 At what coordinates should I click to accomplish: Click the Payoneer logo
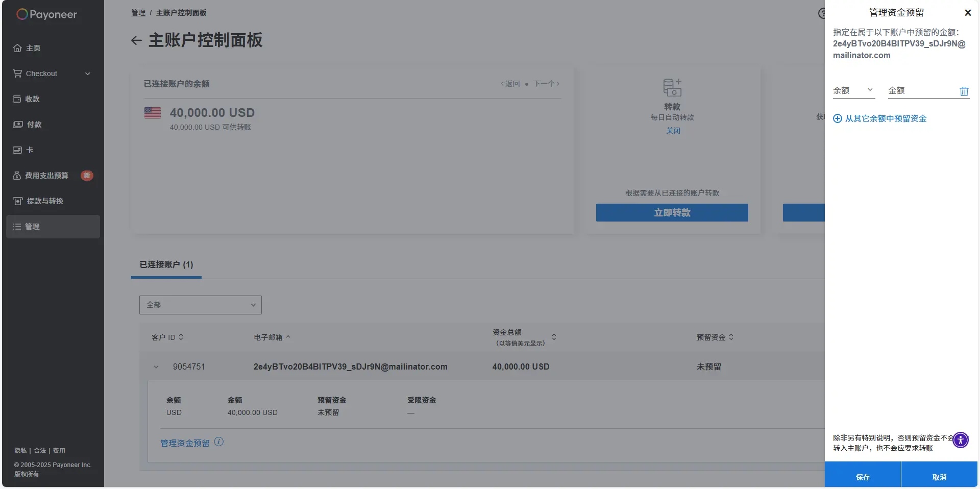(x=46, y=14)
